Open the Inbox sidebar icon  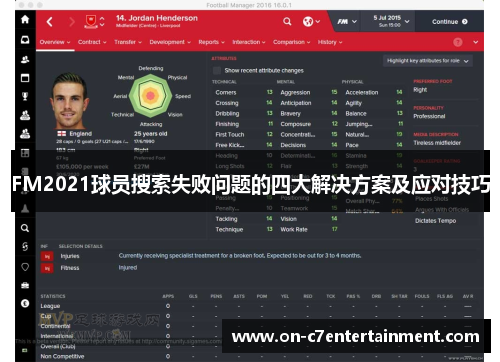pyautogui.click(x=25, y=40)
